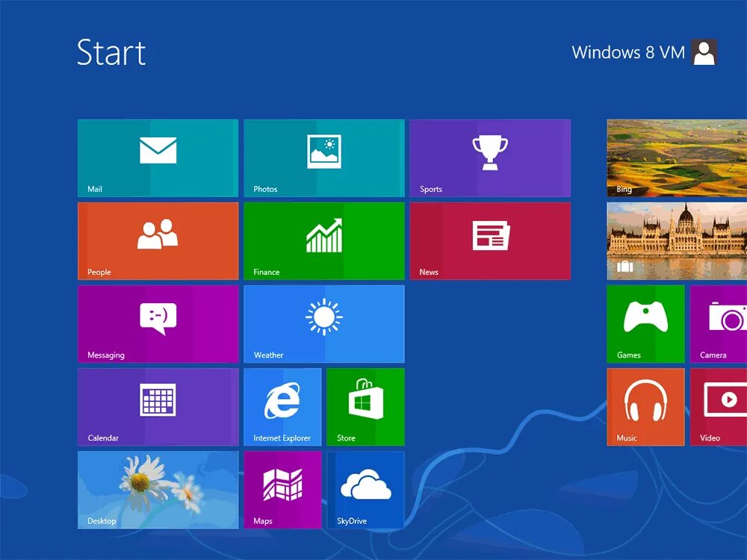Open the People tile
747x560 pixels.
[158, 241]
